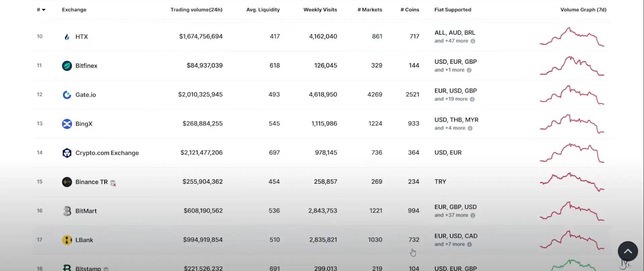Screen dimensions: 644x271
Task: Click the info icon beside HTX +47 more
Action: [473, 41]
